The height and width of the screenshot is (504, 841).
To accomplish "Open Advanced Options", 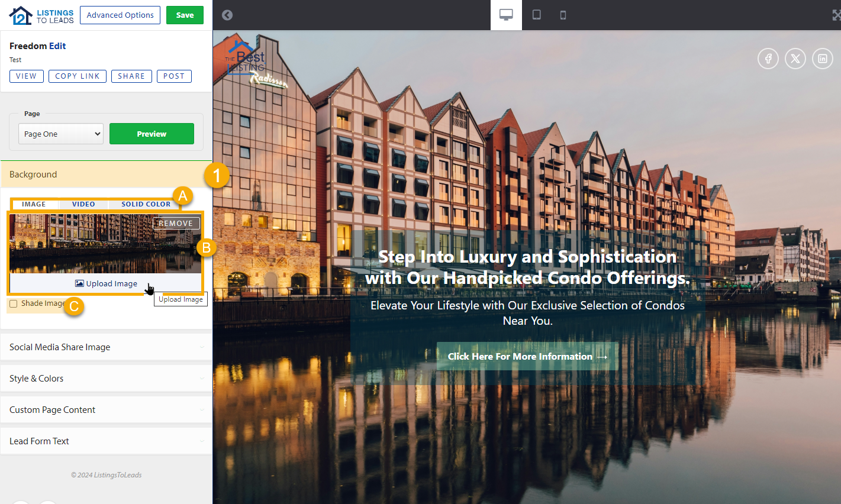I will click(x=120, y=15).
